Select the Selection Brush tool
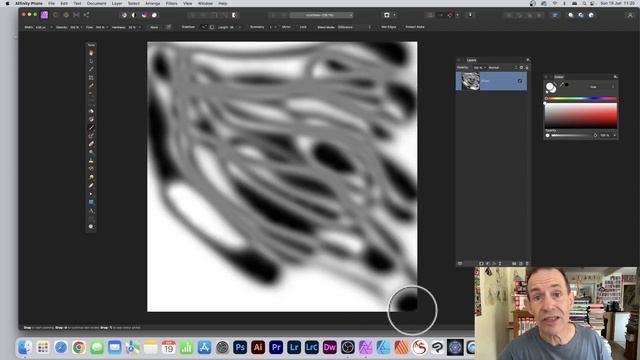The image size is (640, 360). [91, 86]
